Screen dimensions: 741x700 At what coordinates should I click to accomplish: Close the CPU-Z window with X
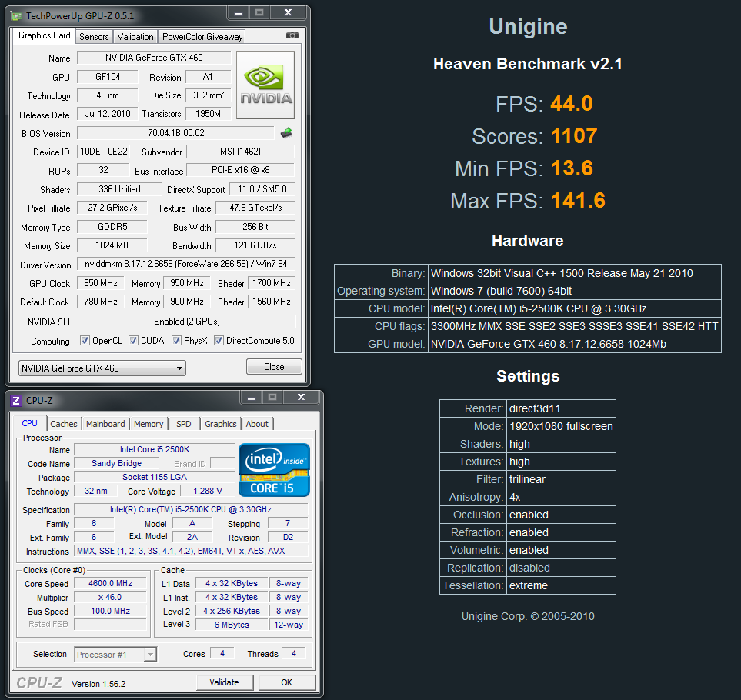point(301,398)
